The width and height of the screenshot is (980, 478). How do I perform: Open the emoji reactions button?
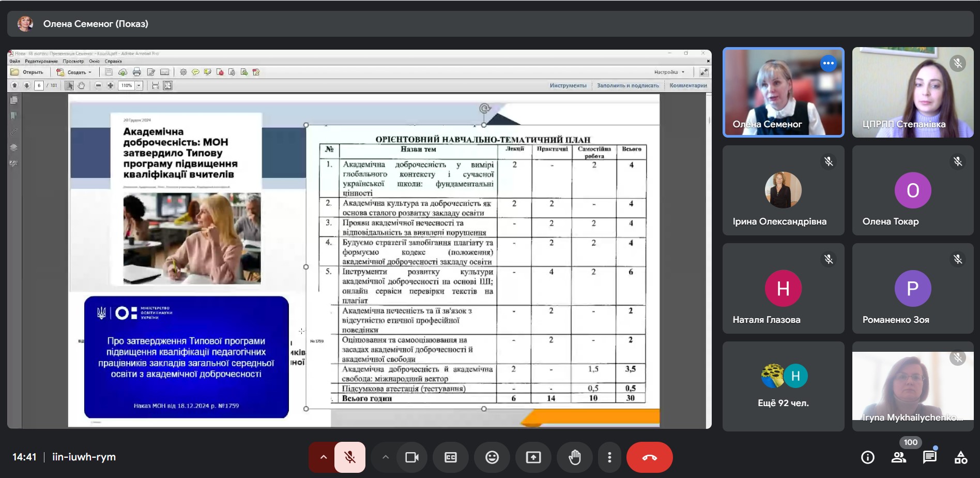coord(492,457)
